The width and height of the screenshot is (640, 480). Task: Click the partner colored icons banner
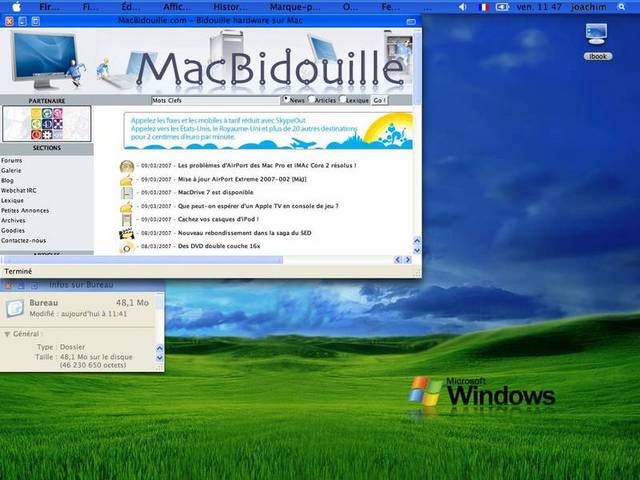pos(47,124)
